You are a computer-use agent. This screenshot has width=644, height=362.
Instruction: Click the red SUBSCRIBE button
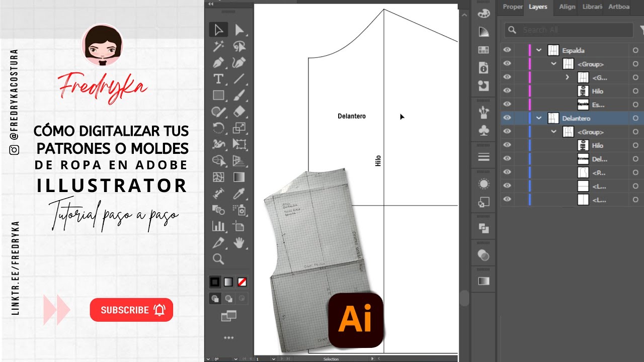131,310
